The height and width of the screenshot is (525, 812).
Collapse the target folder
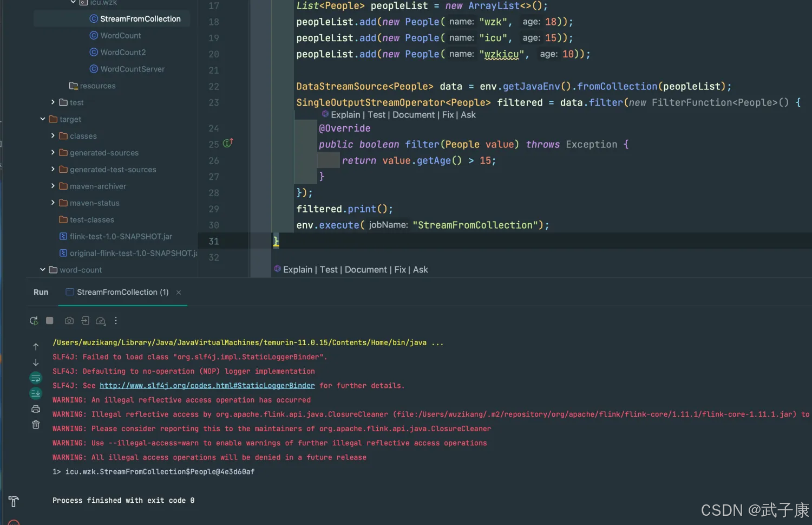pos(43,119)
